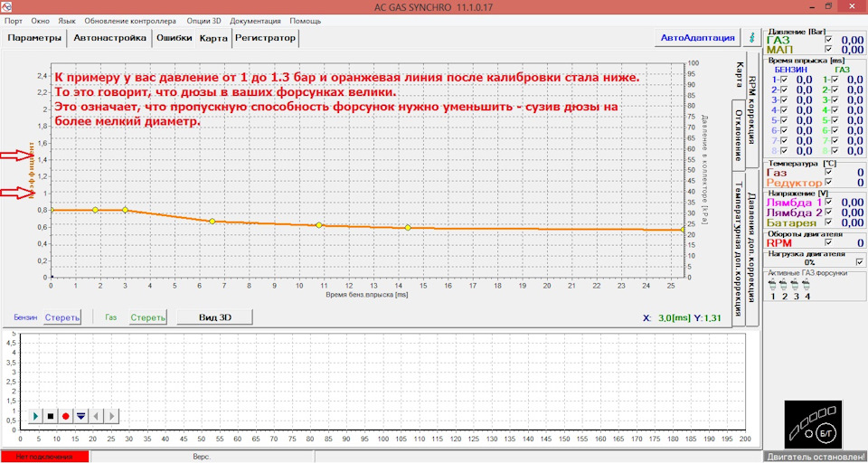Click the red record button
The width and height of the screenshot is (868, 463).
(x=65, y=415)
